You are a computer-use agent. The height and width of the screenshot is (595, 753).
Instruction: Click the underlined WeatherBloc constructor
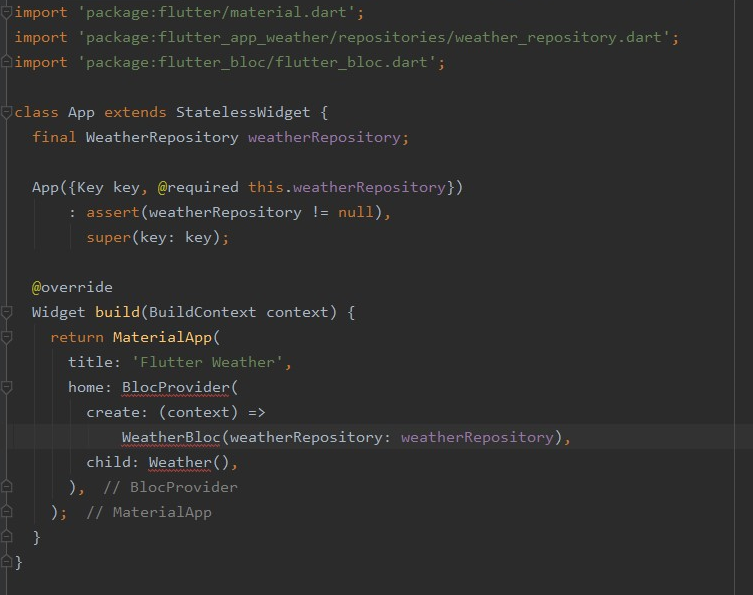tap(170, 437)
